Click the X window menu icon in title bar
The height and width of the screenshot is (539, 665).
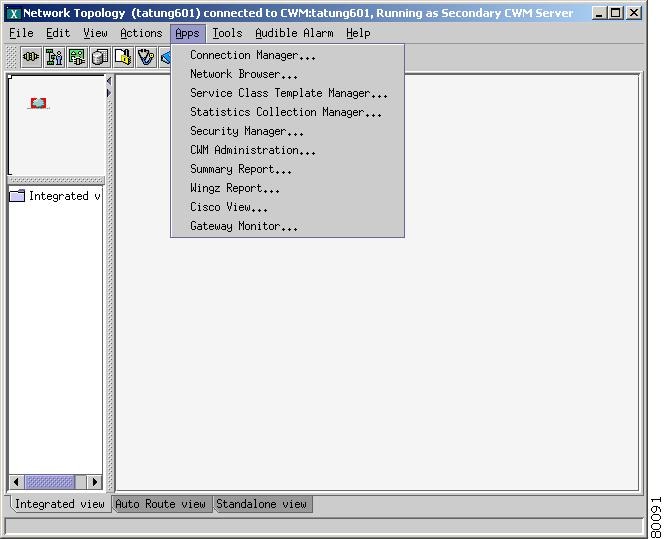coord(14,14)
